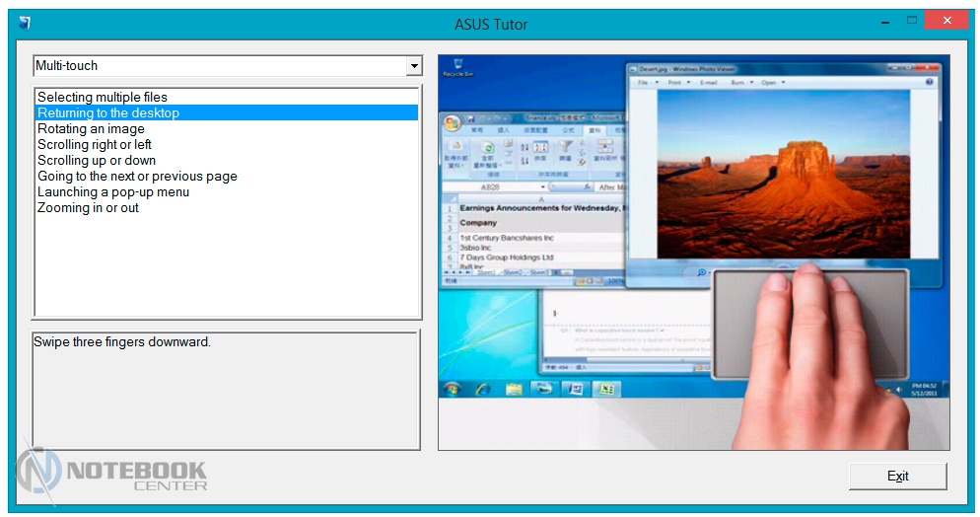This screenshot has height=517, width=980.
Task: Click the touchpad illustration in the preview
Action: (808, 323)
